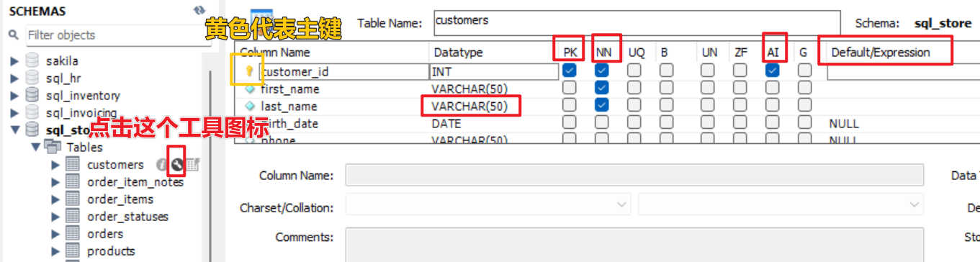Click the Filter objects search field
Screen dimensions: 980x262
118,35
